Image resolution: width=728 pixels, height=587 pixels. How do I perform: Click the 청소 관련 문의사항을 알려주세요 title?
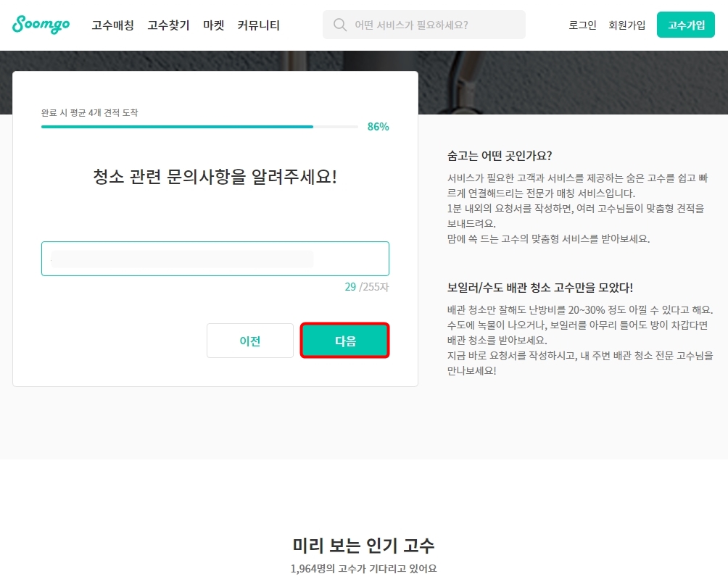coord(215,176)
